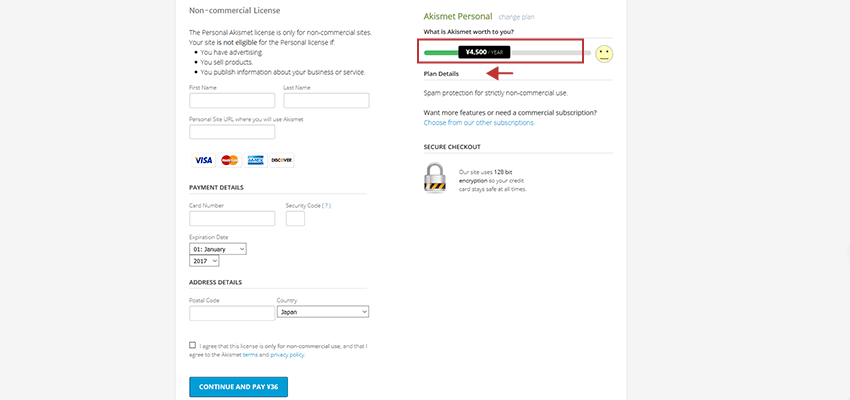Focus the First Name input field
The width and height of the screenshot is (850, 400).
click(x=232, y=100)
